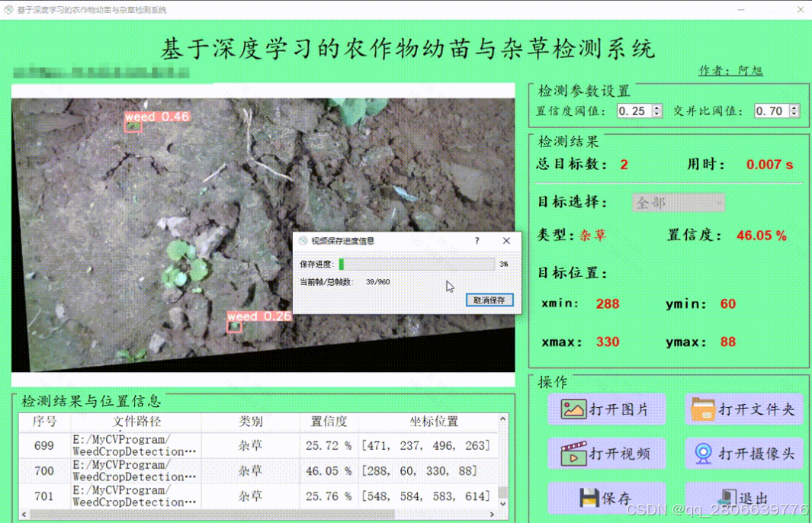Click the floppy disk icon on 保存
Image resolution: width=812 pixels, height=523 pixels.
[x=589, y=498]
